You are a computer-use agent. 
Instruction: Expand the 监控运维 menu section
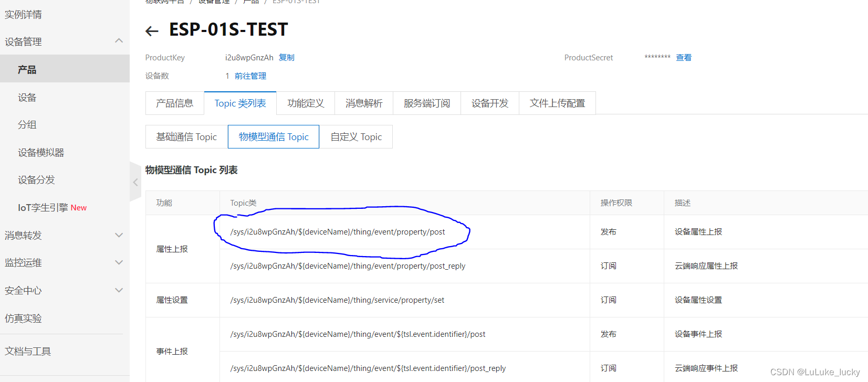click(x=119, y=262)
